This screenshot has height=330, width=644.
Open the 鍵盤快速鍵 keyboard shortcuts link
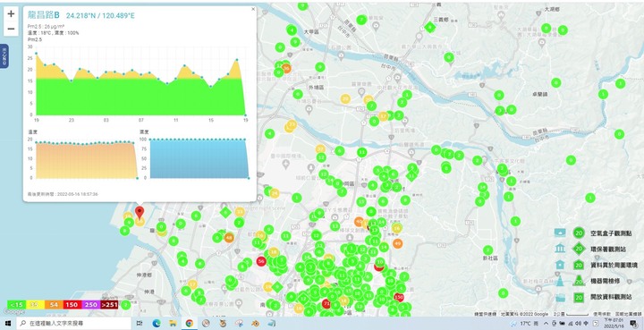[486, 314]
